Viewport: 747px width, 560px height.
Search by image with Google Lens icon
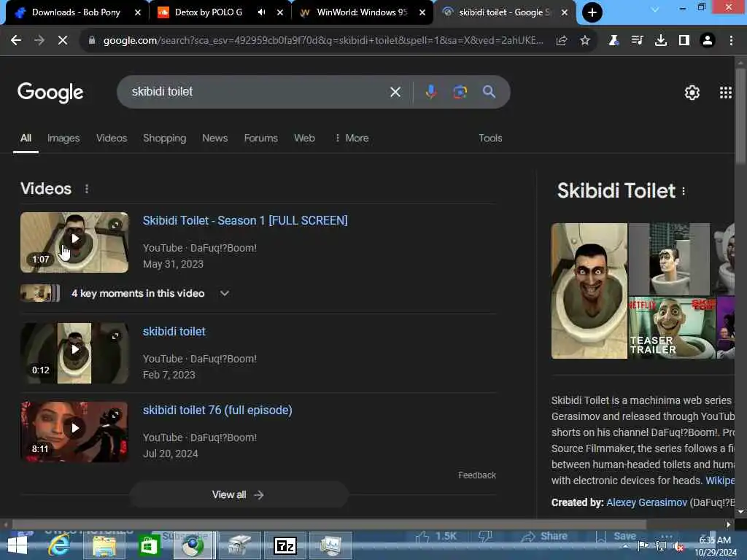pyautogui.click(x=460, y=91)
